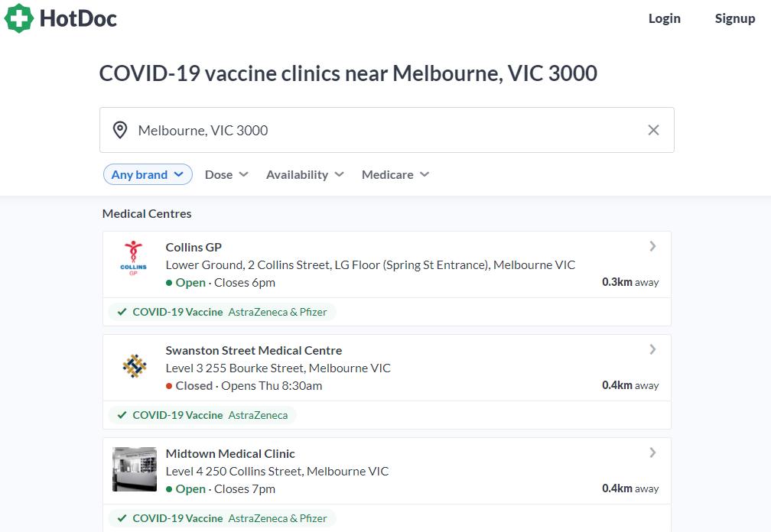
Task: Expand the Dose filter dropdown
Action: pos(226,174)
